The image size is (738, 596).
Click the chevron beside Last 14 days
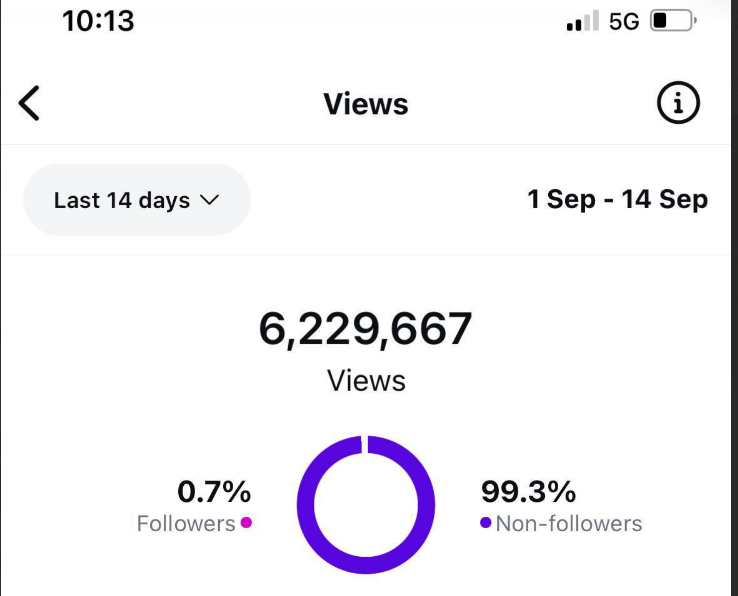209,200
